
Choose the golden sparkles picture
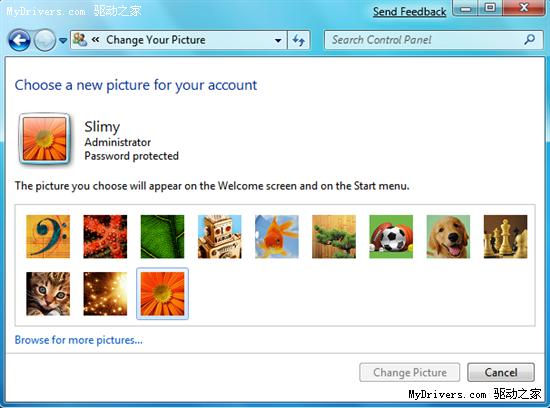click(105, 294)
